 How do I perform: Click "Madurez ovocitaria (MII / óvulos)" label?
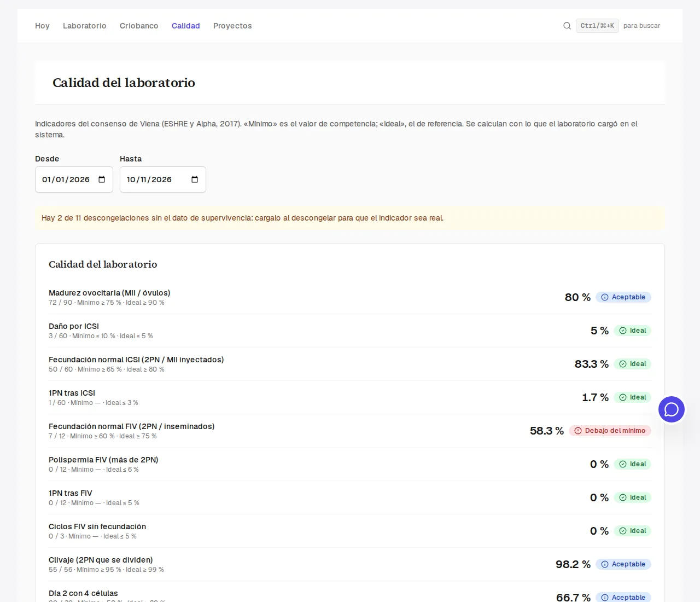point(109,293)
